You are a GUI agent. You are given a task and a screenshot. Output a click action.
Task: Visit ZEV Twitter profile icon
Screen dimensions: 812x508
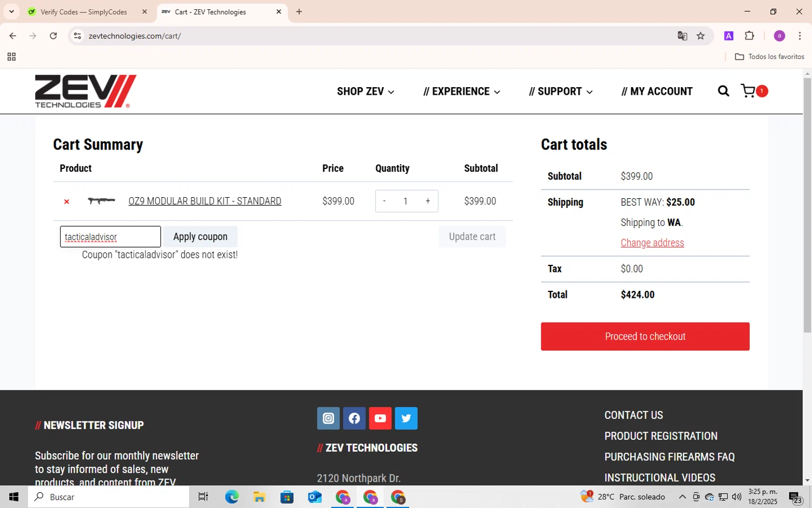point(407,418)
